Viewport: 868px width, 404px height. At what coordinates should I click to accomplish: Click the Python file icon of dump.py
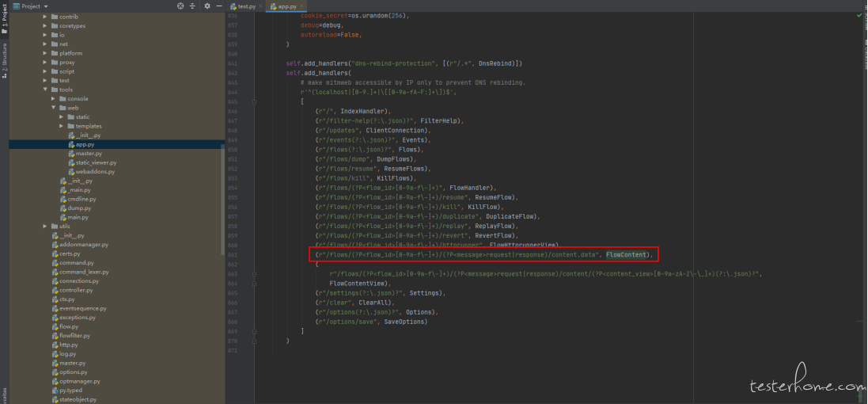pyautogui.click(x=63, y=208)
